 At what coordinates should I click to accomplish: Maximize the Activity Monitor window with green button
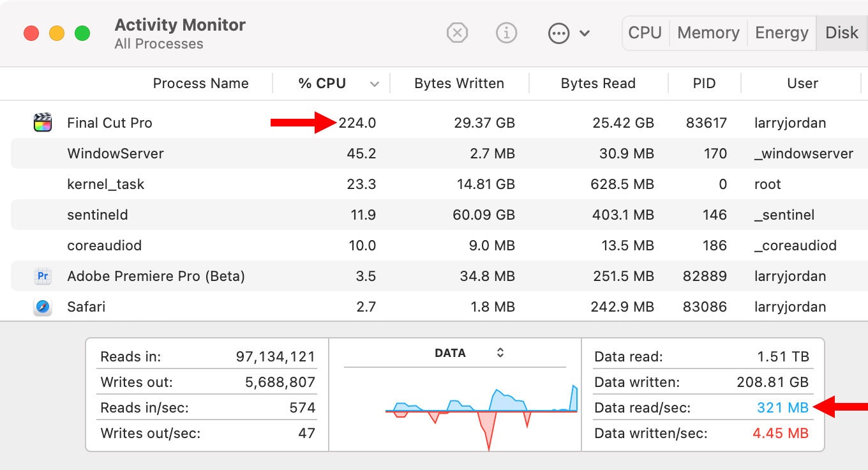(82, 33)
